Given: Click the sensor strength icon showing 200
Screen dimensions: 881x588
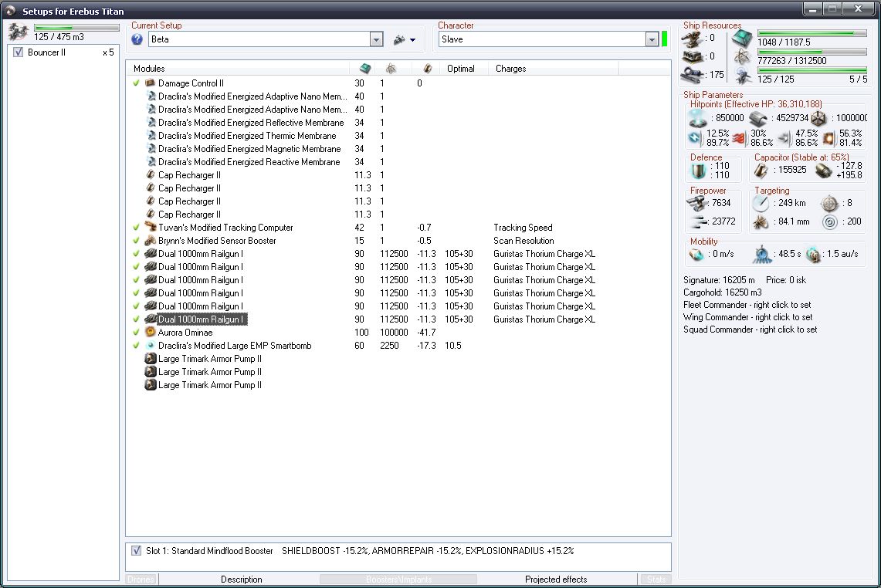Looking at the screenshot, I should pyautogui.click(x=829, y=221).
